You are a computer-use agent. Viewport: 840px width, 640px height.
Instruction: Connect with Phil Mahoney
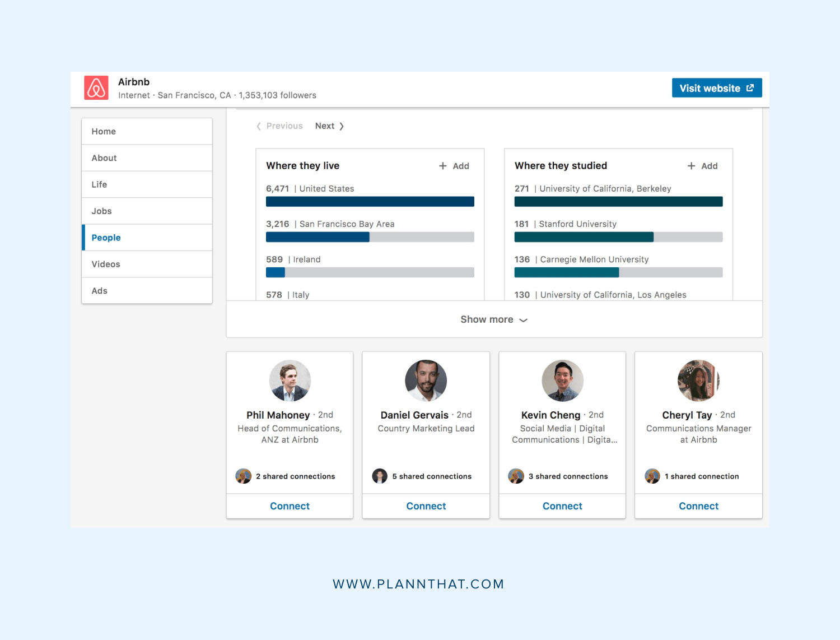[x=290, y=506]
